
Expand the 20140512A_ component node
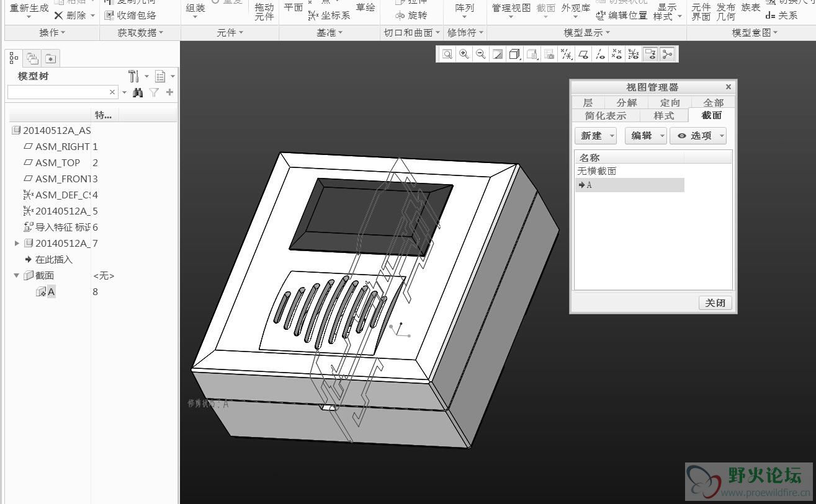[x=17, y=243]
